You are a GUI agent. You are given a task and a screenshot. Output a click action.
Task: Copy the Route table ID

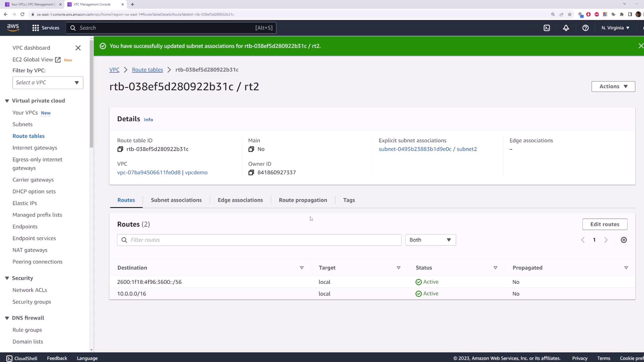coord(120,149)
